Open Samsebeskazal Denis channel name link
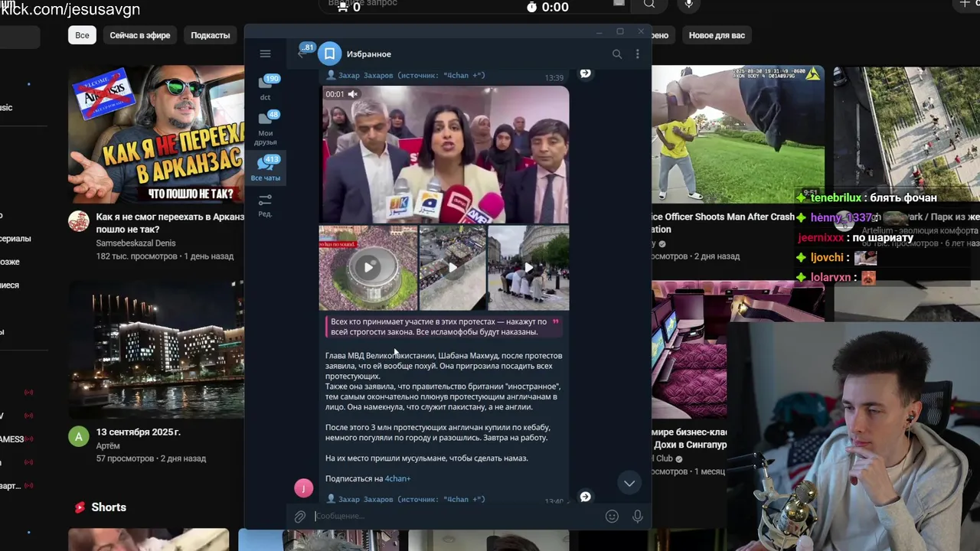Image resolution: width=980 pixels, height=551 pixels. [x=136, y=243]
